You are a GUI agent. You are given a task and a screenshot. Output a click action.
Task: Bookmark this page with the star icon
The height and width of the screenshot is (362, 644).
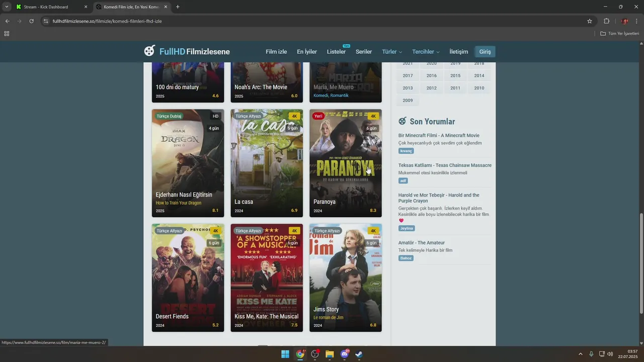590,21
